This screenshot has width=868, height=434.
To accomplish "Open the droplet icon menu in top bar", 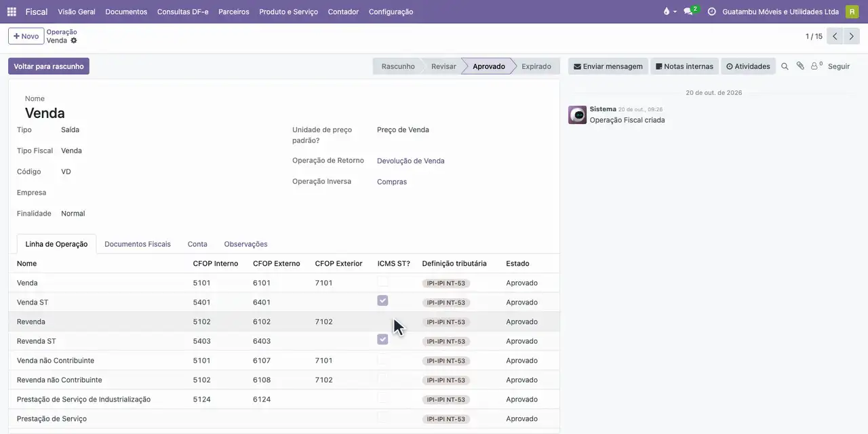I will pos(669,12).
